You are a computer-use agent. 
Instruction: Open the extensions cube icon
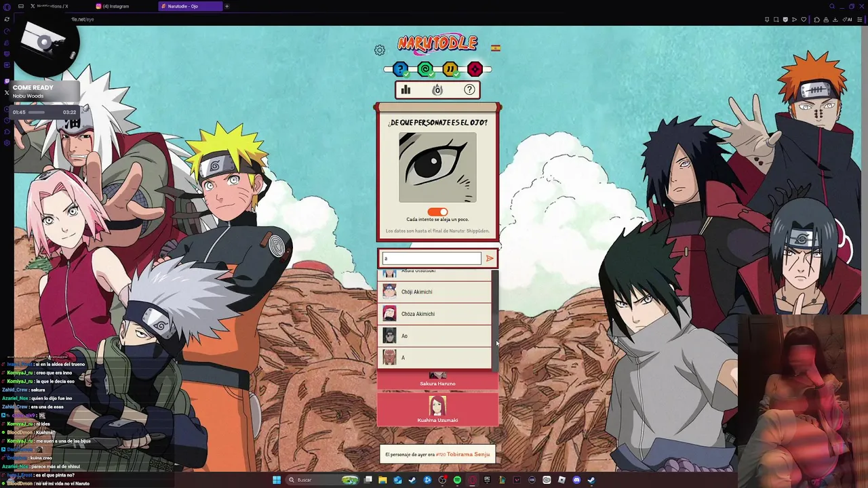(816, 20)
